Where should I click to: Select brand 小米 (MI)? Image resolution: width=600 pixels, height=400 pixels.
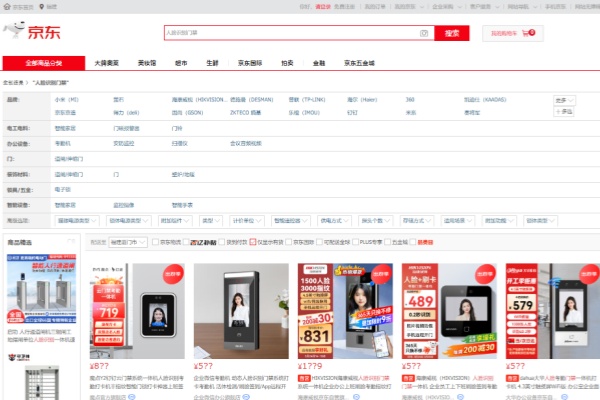pos(67,100)
